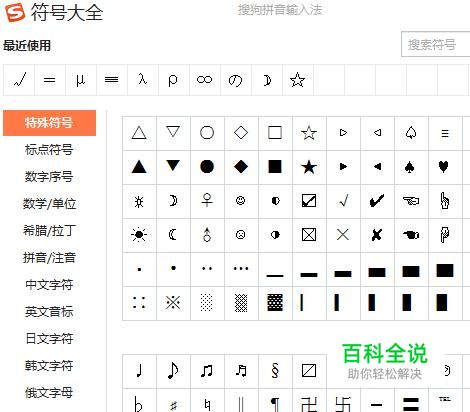Screen dimensions: 470x412
Task: Insert recent rho symbol
Action: pos(173,80)
